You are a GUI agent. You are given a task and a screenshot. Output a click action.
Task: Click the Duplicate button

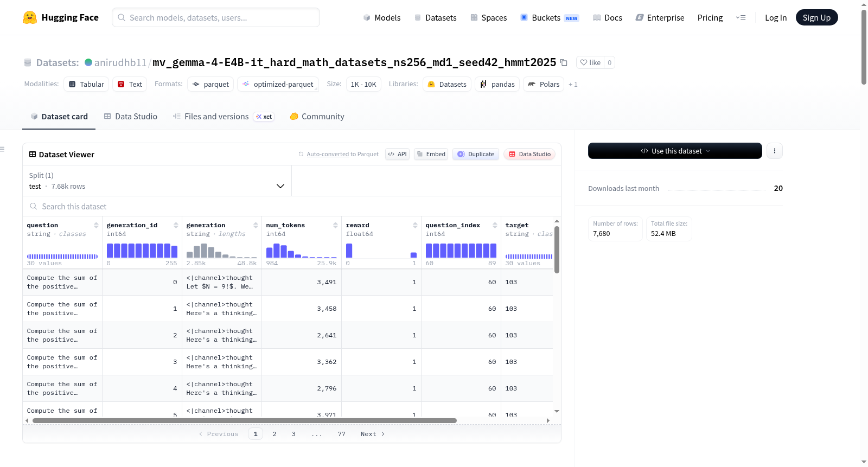coord(476,154)
